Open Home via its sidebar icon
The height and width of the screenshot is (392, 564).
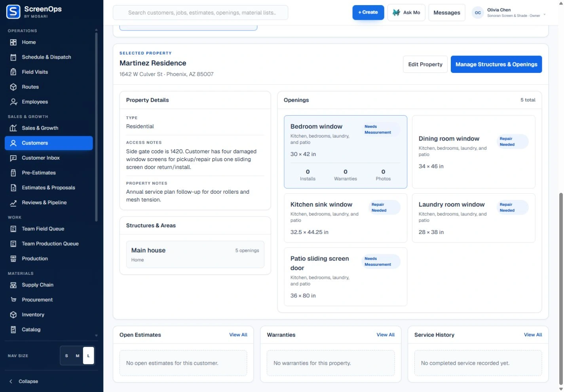click(x=13, y=42)
